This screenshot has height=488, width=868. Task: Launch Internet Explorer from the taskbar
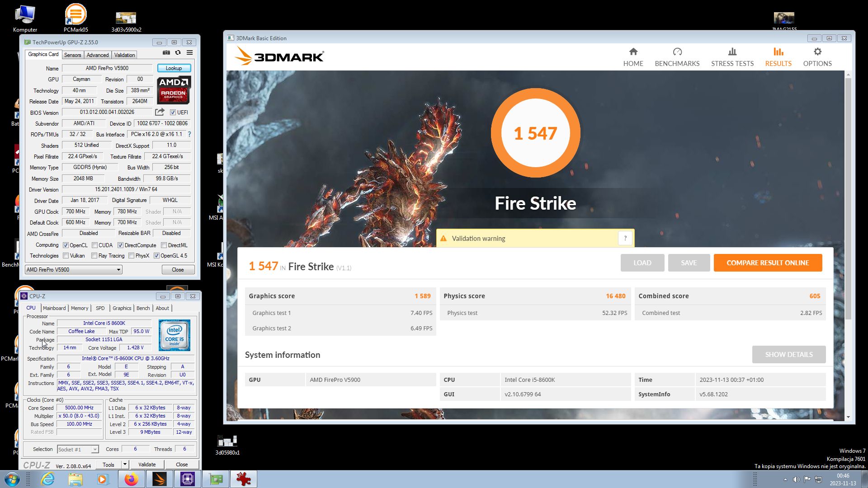[47, 479]
